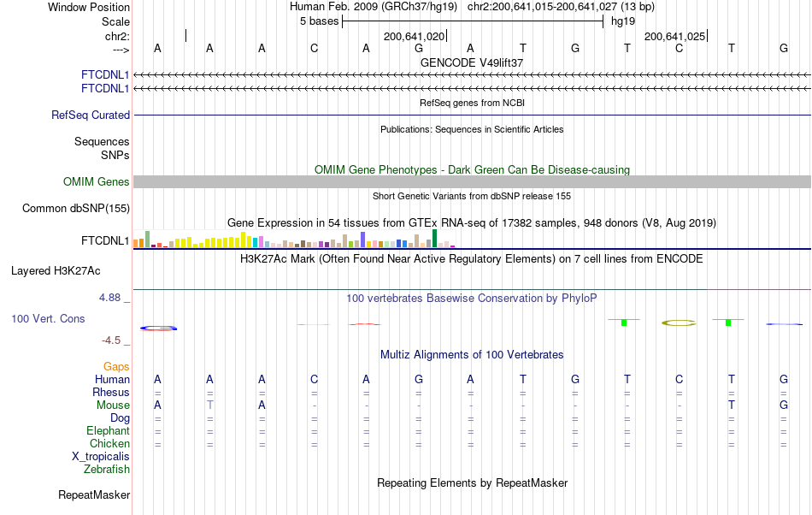Screen dimensions: 812x515
Task: Click the Sequences label under Publications
Action: 102,141
